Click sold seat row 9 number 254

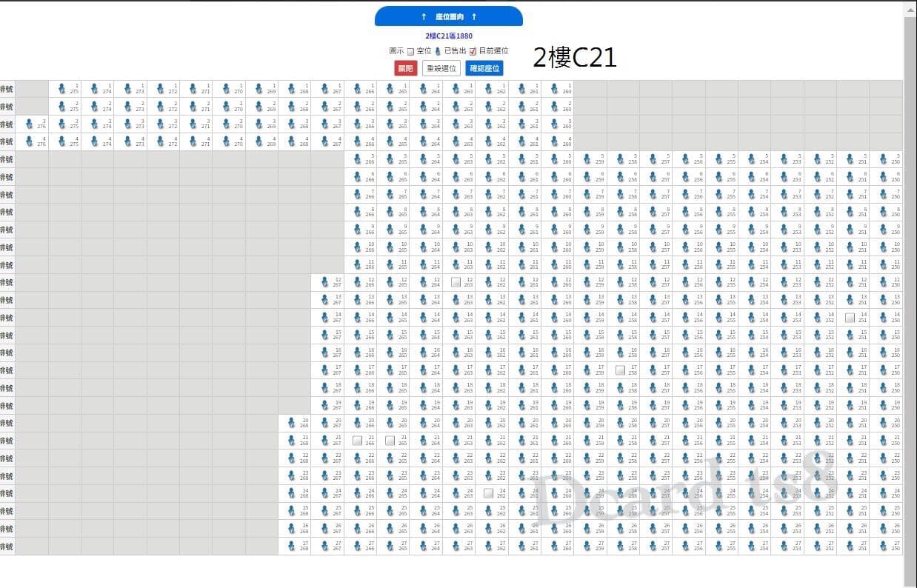pos(752,230)
